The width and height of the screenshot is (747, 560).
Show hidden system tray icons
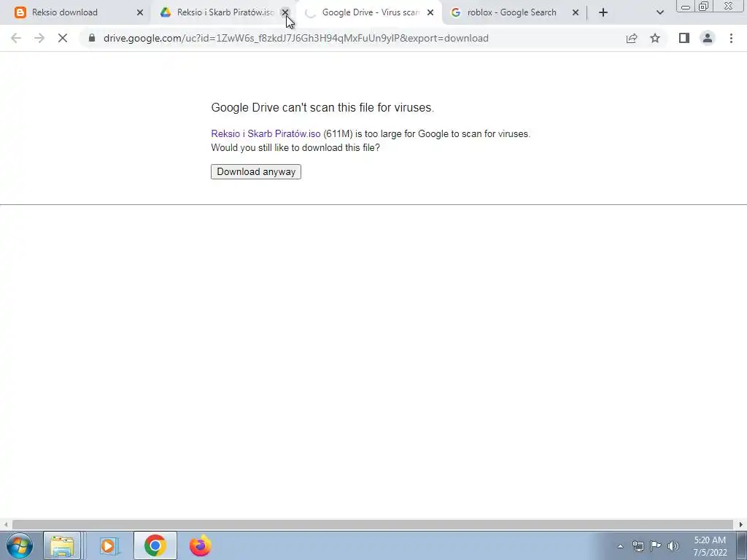pos(620,546)
